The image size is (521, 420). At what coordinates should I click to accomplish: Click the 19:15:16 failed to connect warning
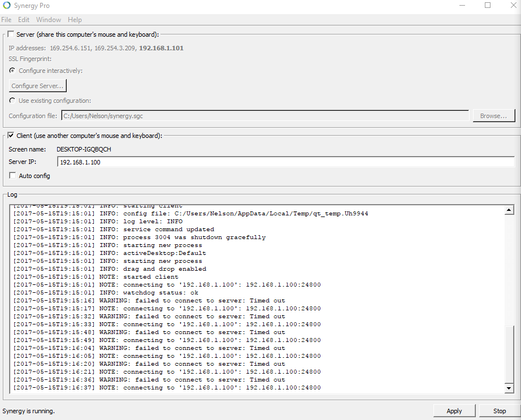click(x=149, y=300)
